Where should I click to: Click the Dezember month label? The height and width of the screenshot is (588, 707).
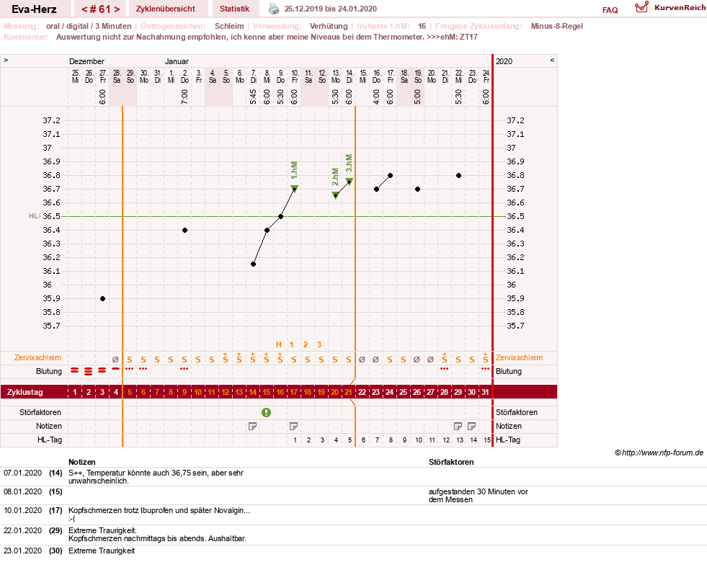tap(86, 61)
